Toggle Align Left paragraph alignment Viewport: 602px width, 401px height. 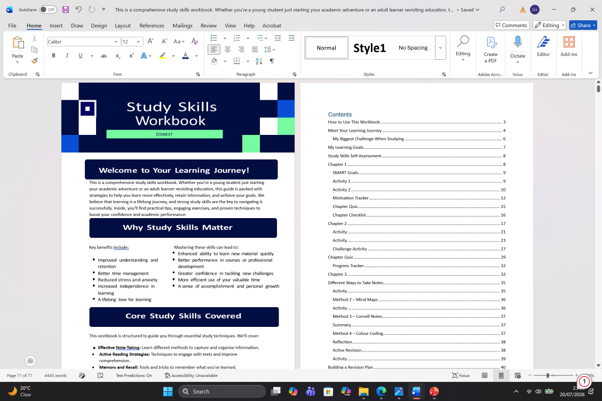[214, 49]
